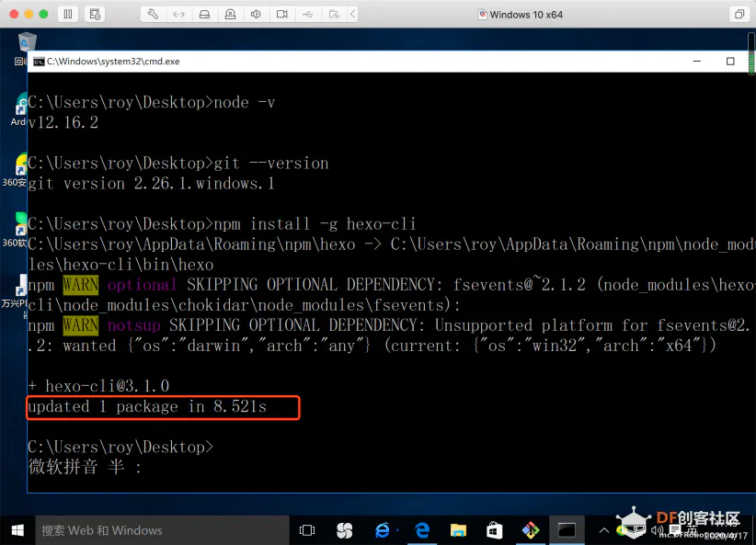Click the last empty C:\Users\roy\Desktop> prompt
Screen dimensions: 756x545
(x=120, y=448)
